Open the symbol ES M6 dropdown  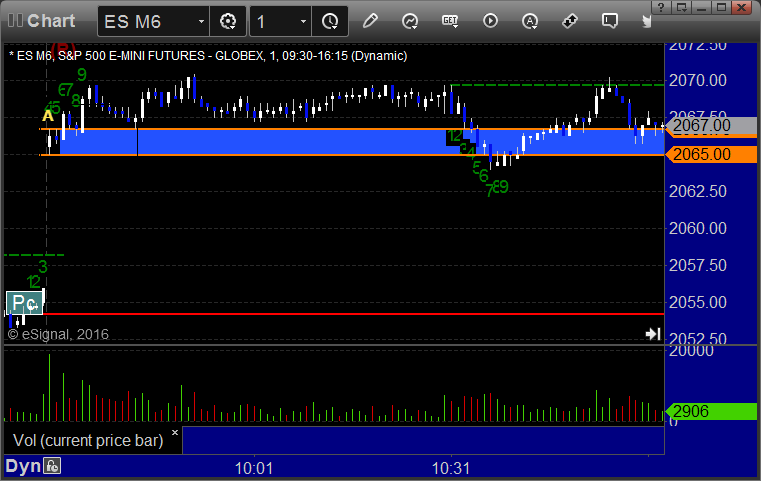click(201, 21)
